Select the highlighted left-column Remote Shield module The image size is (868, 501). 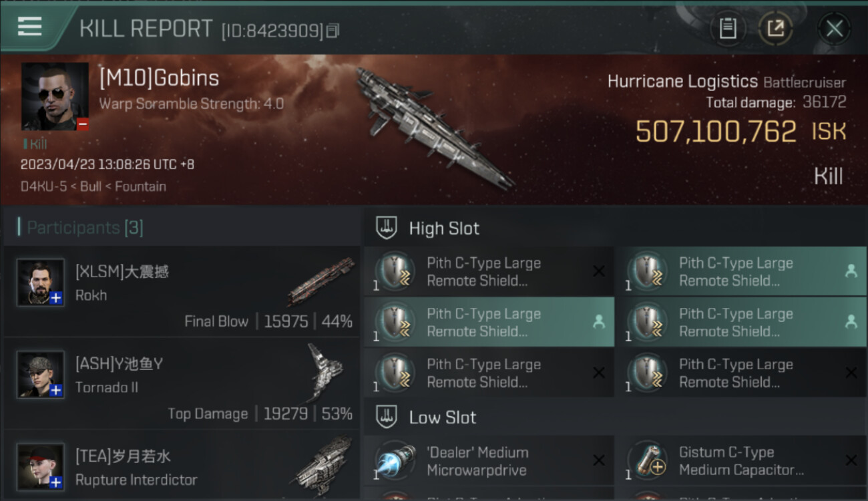click(489, 322)
